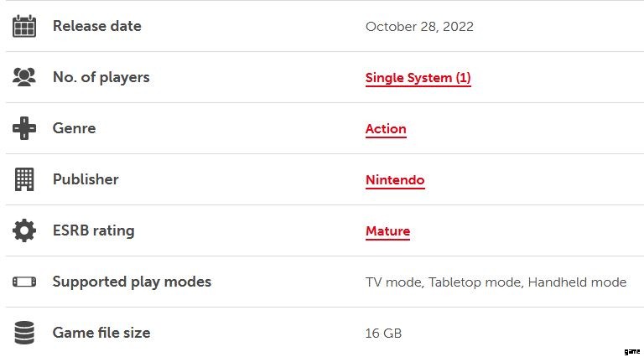Click the gear icon next to ESRB rating
This screenshot has width=644, height=357.
[24, 230]
